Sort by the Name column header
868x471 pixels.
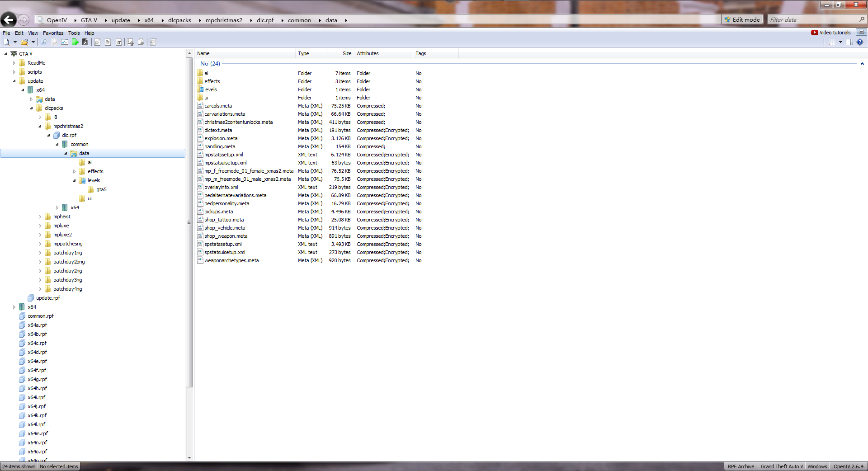[245, 53]
